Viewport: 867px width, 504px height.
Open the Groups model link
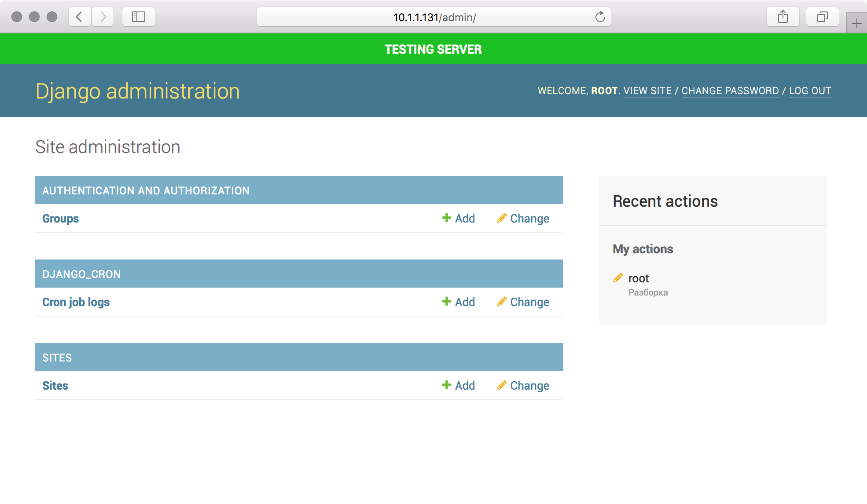(x=61, y=219)
